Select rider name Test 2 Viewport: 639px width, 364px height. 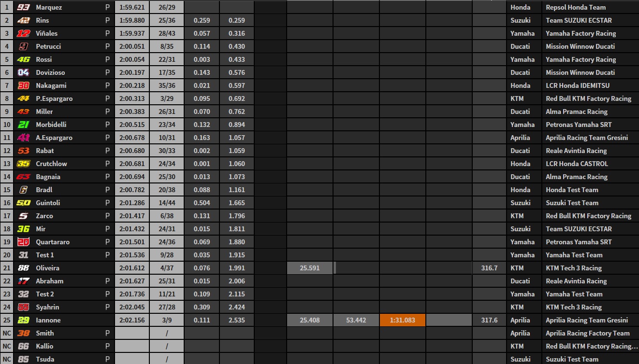point(45,294)
